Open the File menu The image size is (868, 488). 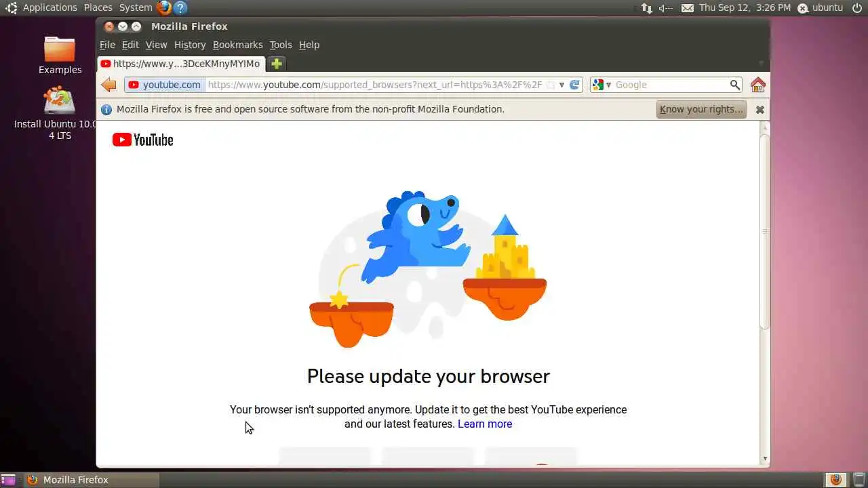pyautogui.click(x=107, y=45)
